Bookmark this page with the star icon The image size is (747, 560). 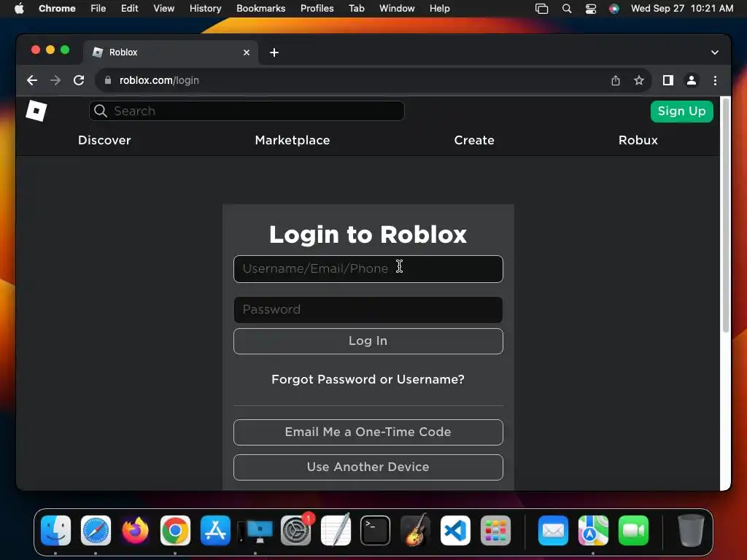tap(639, 80)
